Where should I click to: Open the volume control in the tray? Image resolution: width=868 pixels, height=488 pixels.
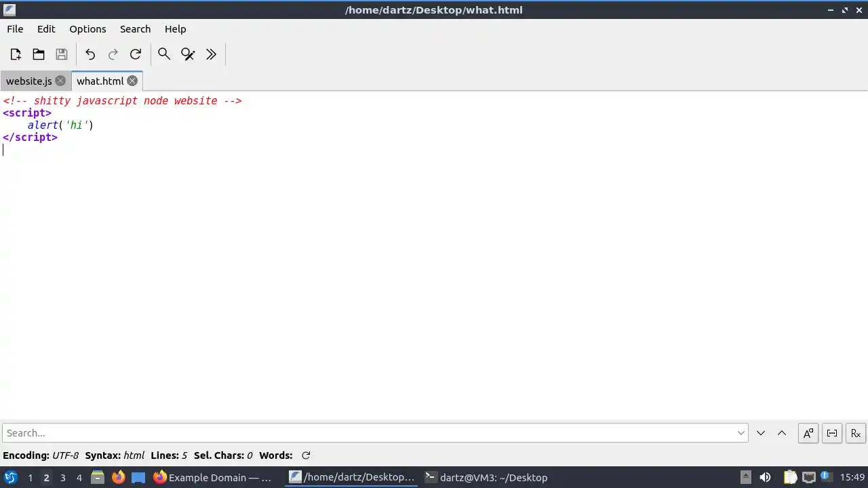pos(765,477)
